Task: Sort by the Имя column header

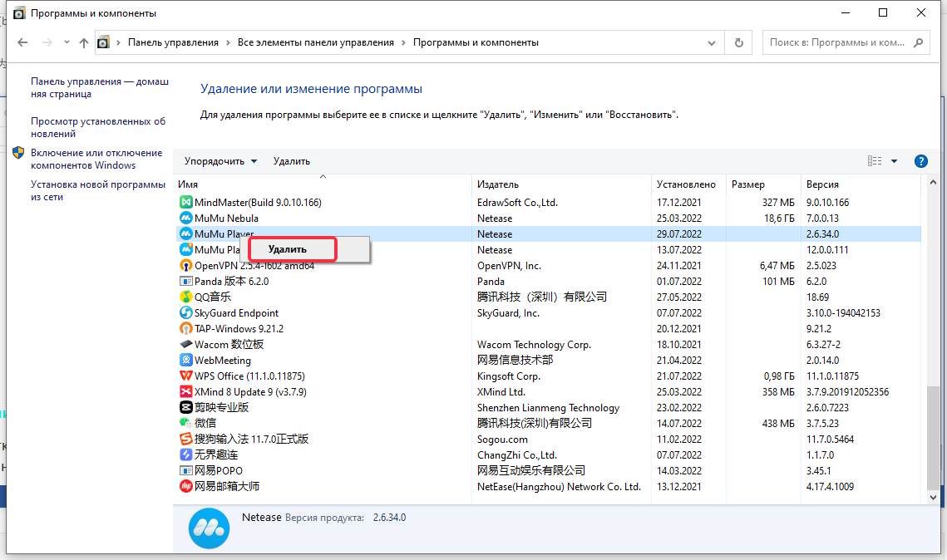Action: pos(323,184)
